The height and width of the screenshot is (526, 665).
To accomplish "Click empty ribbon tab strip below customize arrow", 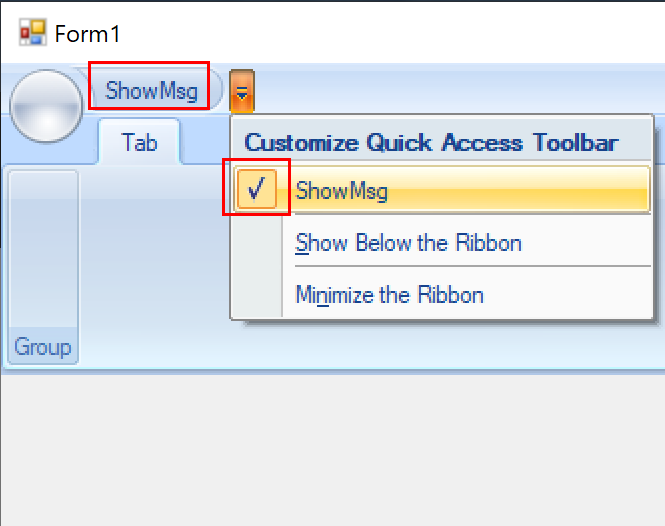I will coord(206,141).
